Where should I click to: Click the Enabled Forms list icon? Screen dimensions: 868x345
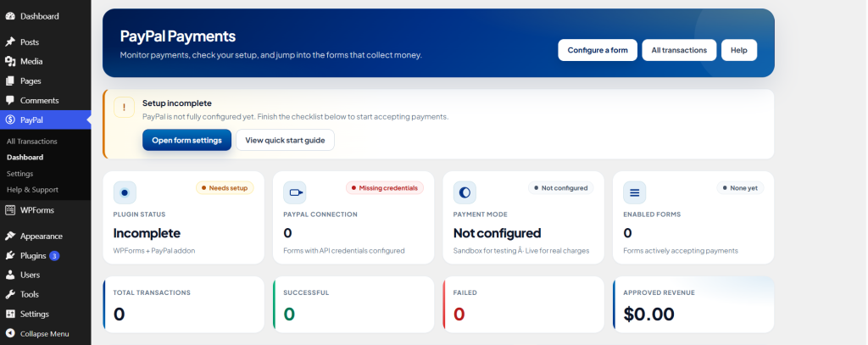634,192
